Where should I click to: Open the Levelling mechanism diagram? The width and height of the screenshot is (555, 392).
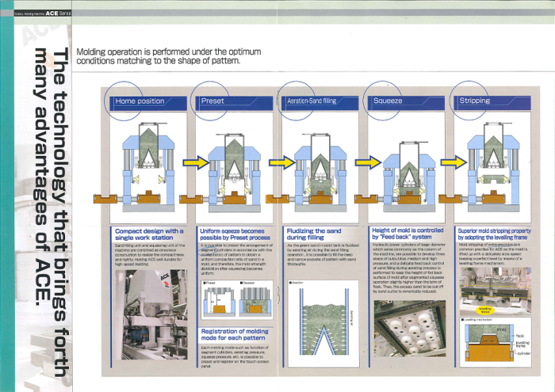[x=496, y=342]
